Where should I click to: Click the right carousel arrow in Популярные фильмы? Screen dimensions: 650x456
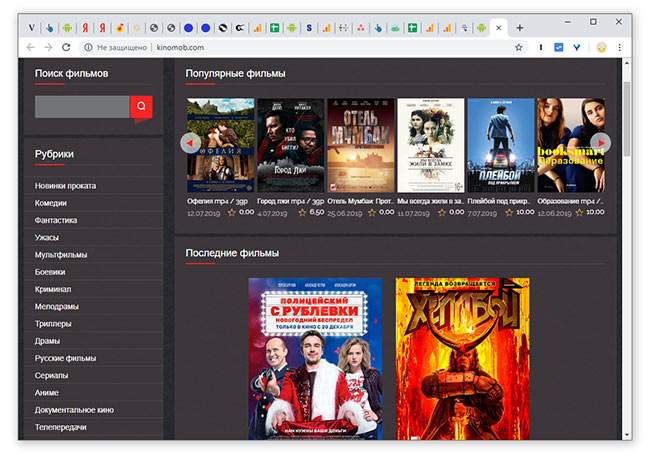pyautogui.click(x=600, y=143)
